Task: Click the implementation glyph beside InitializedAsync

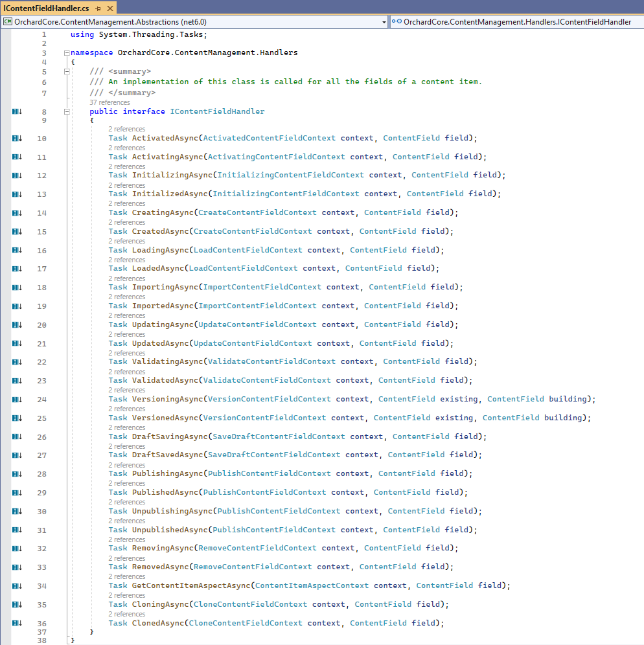Action: [x=17, y=194]
